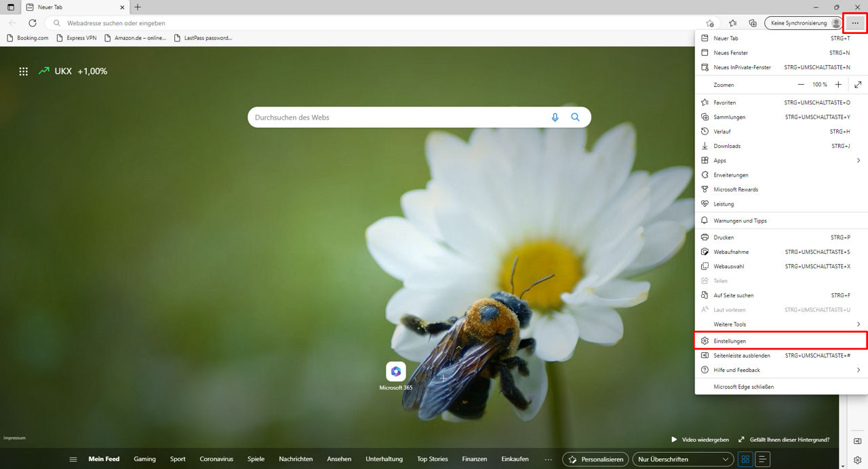Viewport: 868px width, 469px height.
Task: Switch the news feed to list layout
Action: coord(762,459)
